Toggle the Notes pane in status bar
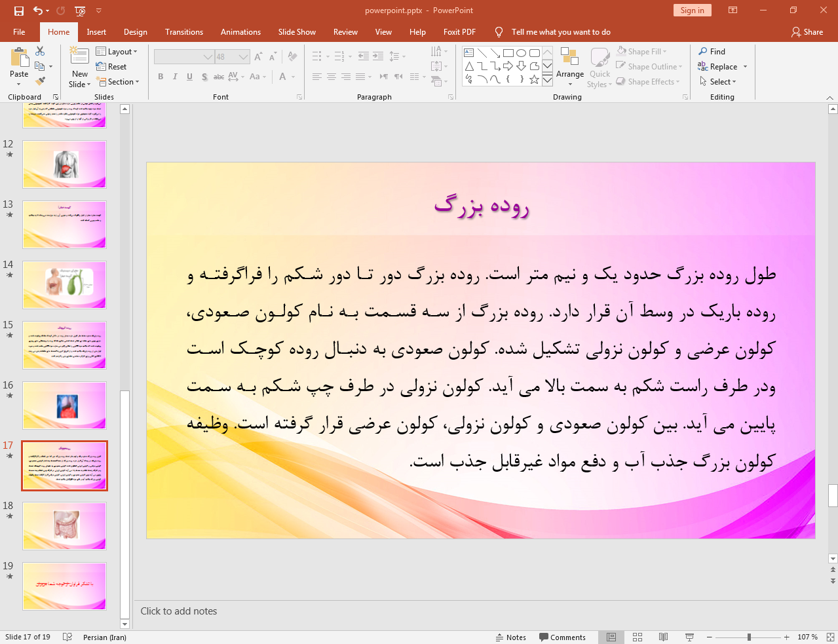Screen dimensions: 838x644 pyautogui.click(x=510, y=637)
